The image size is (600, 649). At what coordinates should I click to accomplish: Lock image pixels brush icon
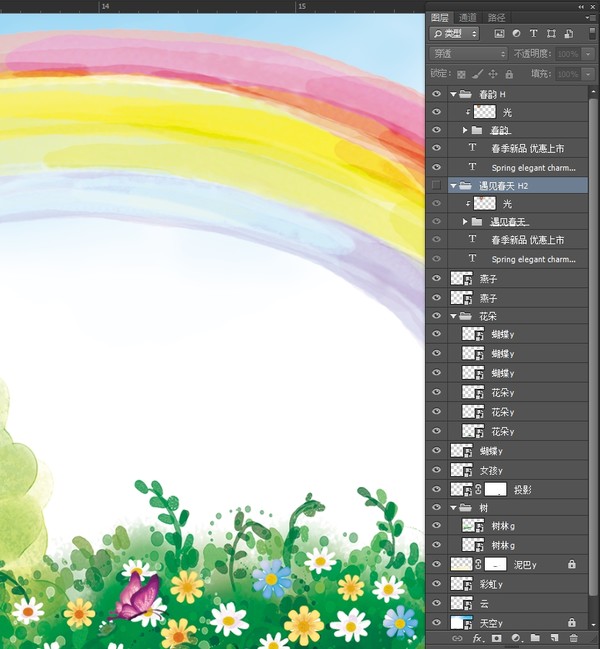(477, 75)
